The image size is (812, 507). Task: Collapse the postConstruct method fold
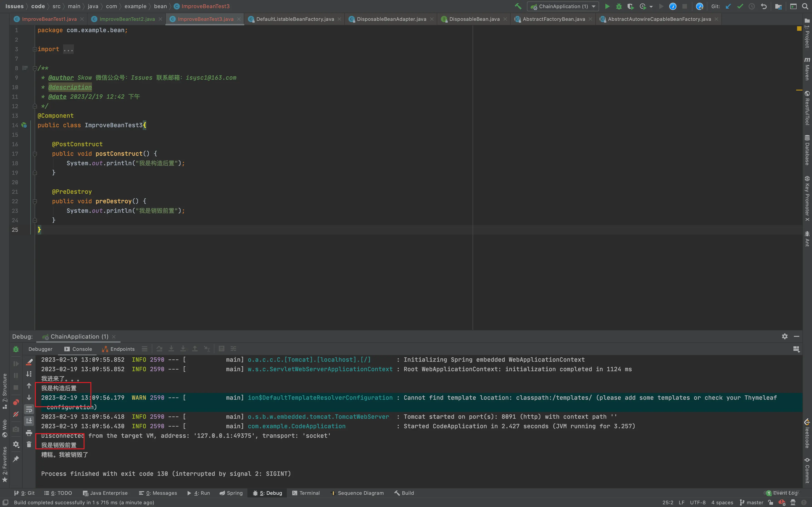click(x=35, y=154)
